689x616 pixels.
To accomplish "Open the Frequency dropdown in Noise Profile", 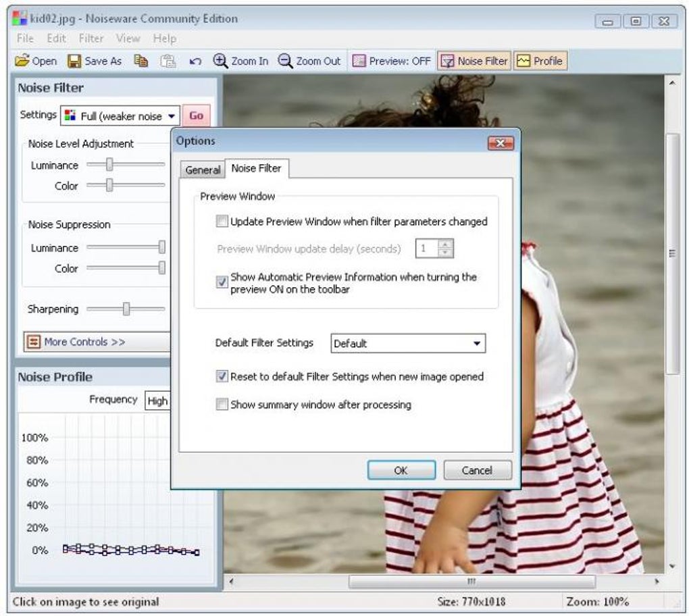I will 158,401.
